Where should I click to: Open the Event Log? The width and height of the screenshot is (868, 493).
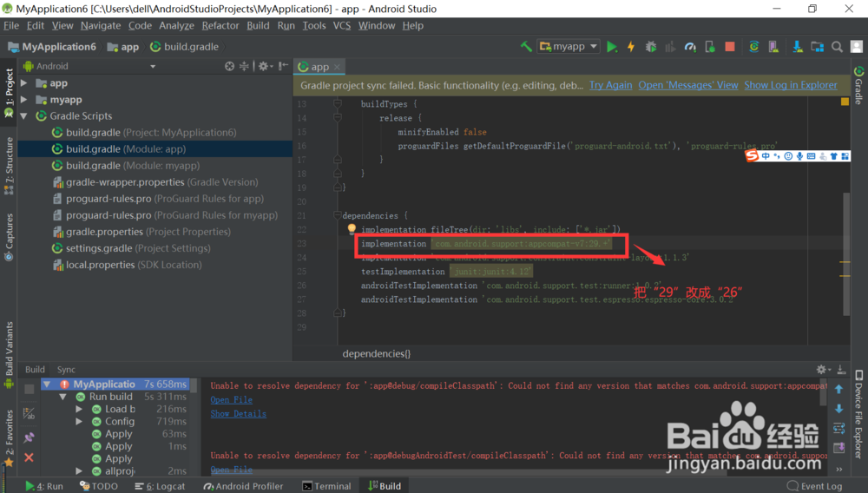pyautogui.click(x=814, y=486)
